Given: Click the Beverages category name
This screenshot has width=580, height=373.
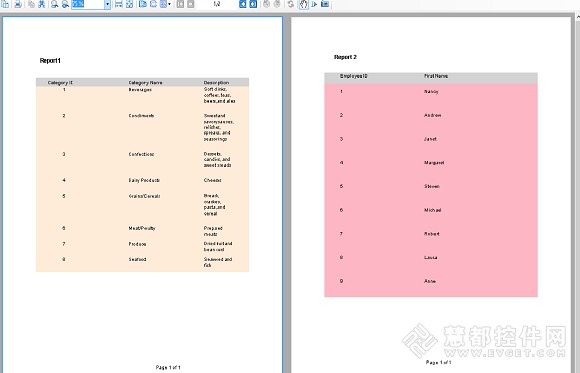Looking at the screenshot, I should click(x=140, y=90).
